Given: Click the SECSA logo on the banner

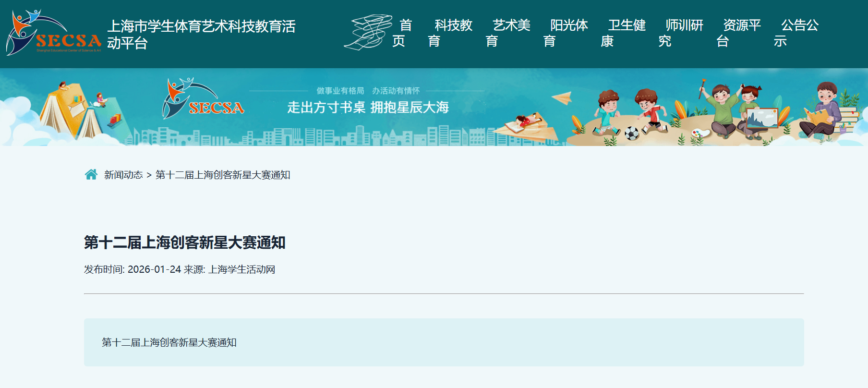Looking at the screenshot, I should click(203, 99).
